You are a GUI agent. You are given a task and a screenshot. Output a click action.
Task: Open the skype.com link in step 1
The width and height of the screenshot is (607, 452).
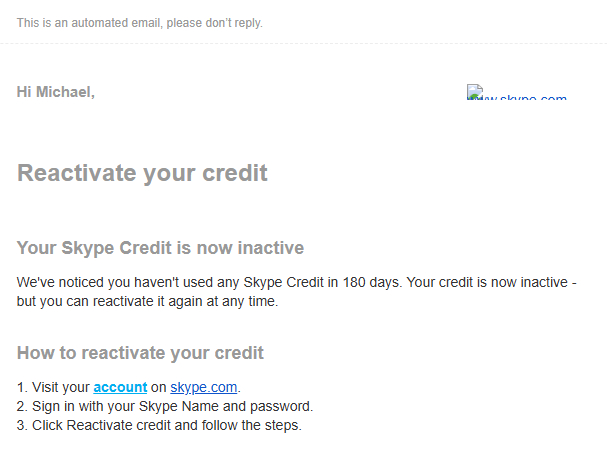(x=204, y=387)
